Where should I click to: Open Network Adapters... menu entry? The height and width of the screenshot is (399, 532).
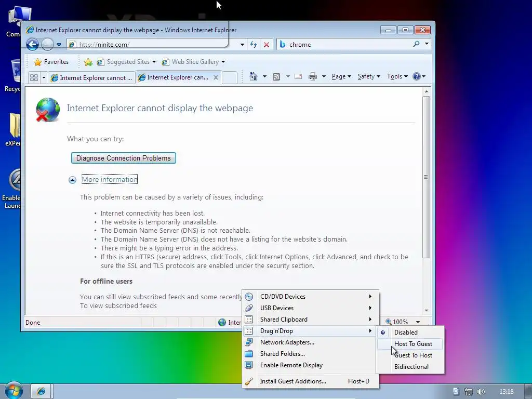click(x=310, y=342)
